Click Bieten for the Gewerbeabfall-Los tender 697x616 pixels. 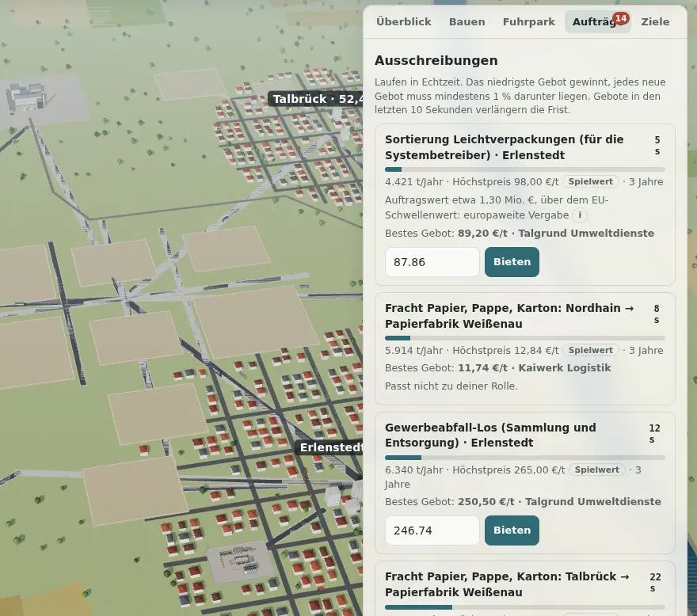512,530
